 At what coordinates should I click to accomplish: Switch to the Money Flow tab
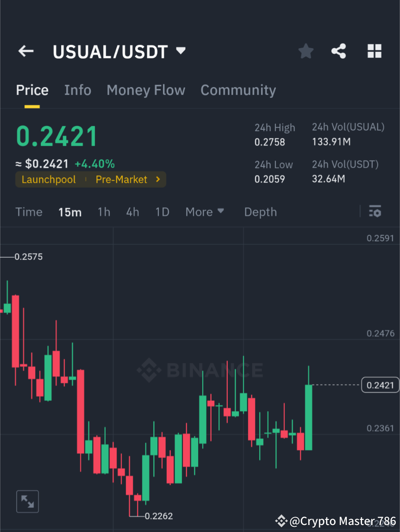pos(146,90)
